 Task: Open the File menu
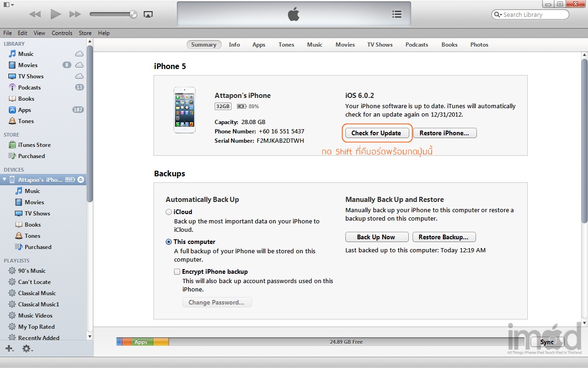[7, 33]
